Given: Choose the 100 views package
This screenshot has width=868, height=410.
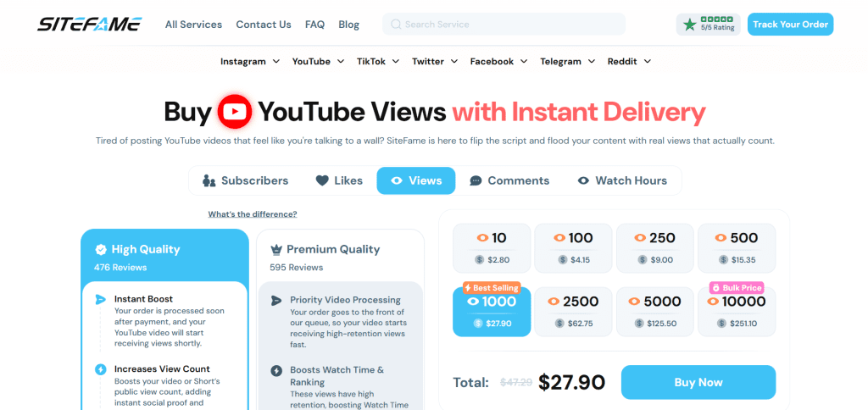Looking at the screenshot, I should tap(574, 248).
